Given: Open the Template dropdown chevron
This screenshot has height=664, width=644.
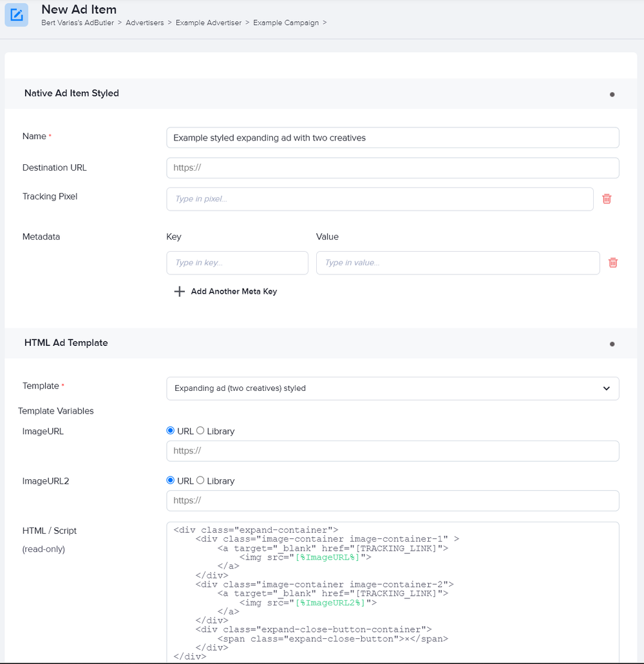Looking at the screenshot, I should (606, 388).
